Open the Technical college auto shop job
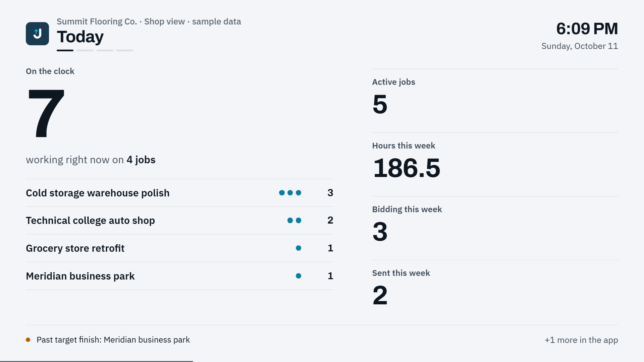The height and width of the screenshot is (362, 644). click(x=179, y=220)
